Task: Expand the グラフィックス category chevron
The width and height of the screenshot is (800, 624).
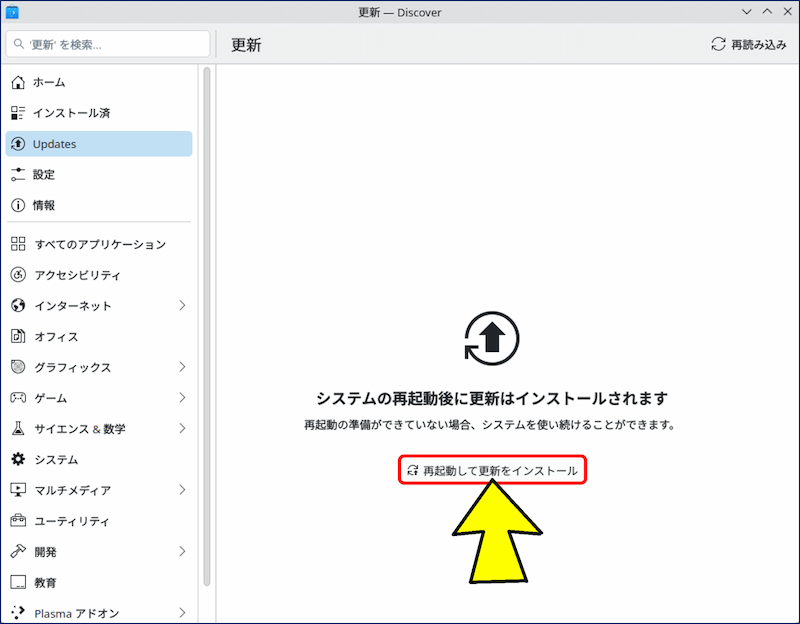Action: 182,367
